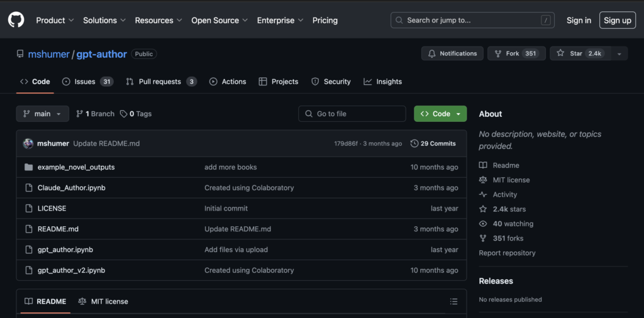The width and height of the screenshot is (644, 318).
Task: Click the file icon beside Claude_Author.ipynb
Action: [x=28, y=187]
